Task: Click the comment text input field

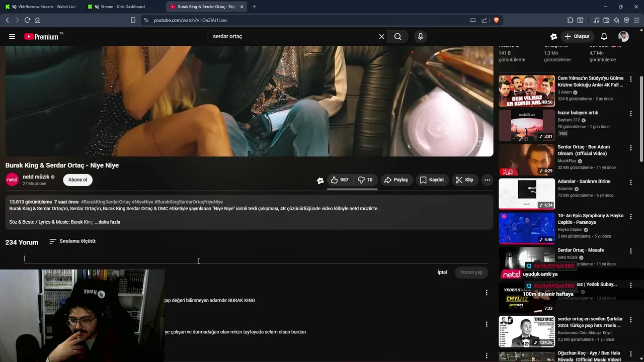Action: (x=256, y=258)
